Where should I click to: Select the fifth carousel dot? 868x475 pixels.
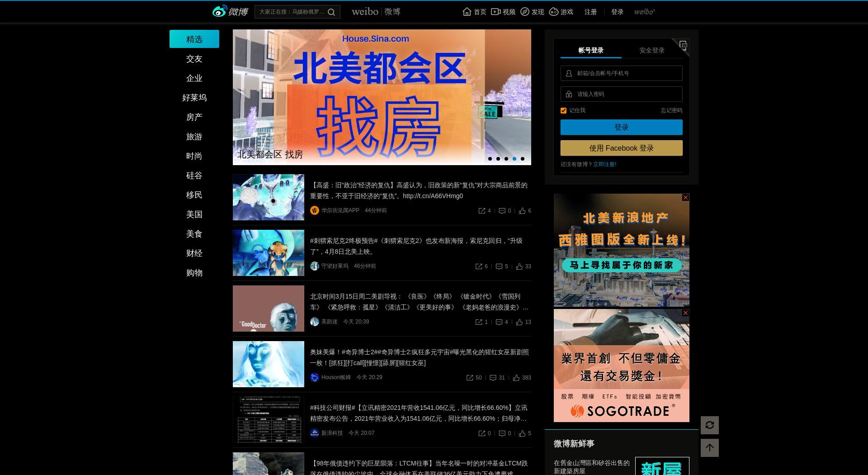523,159
